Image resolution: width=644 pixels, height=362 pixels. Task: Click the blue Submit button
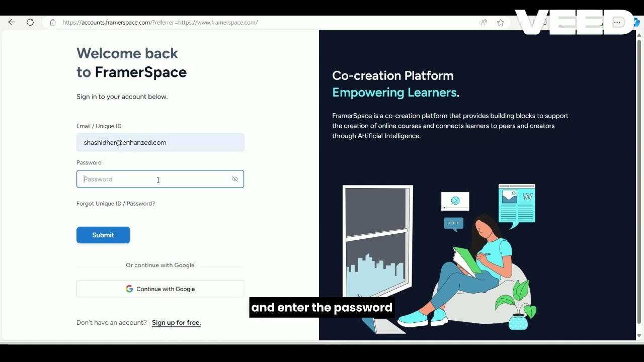[103, 235]
